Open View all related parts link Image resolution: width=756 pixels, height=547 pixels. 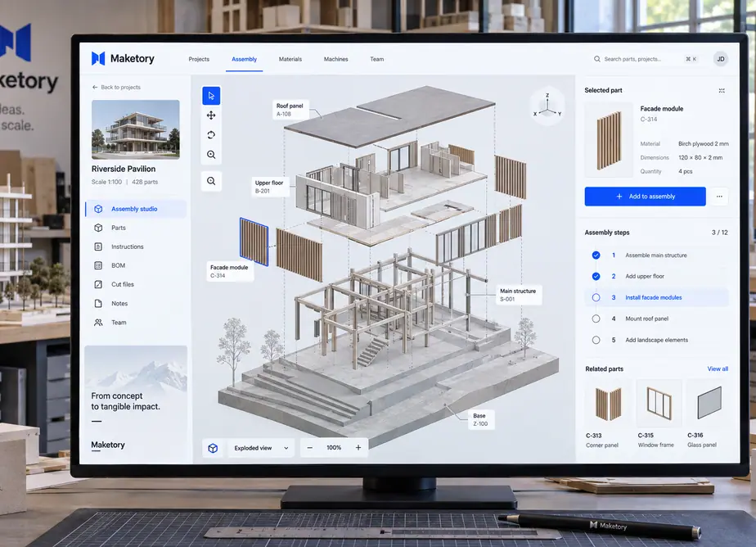(718, 369)
